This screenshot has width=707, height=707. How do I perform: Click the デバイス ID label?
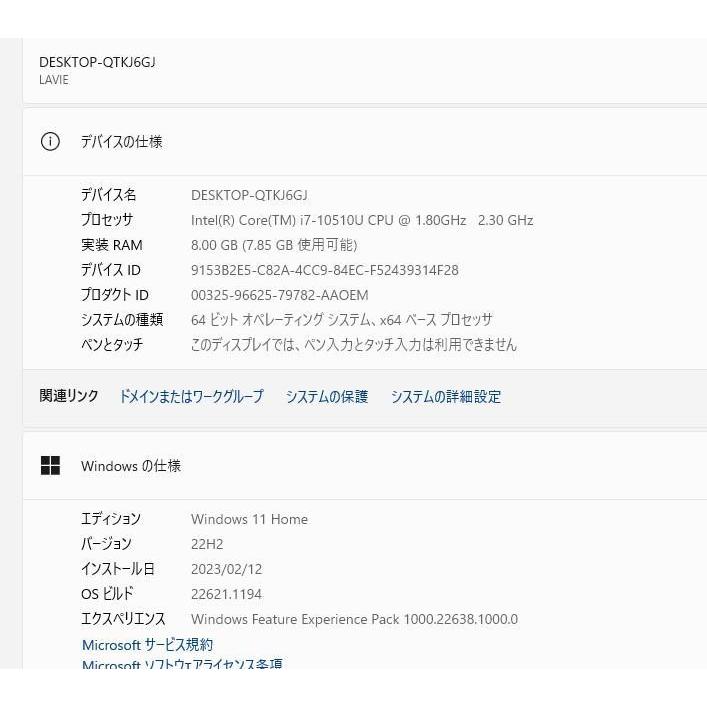point(111,270)
